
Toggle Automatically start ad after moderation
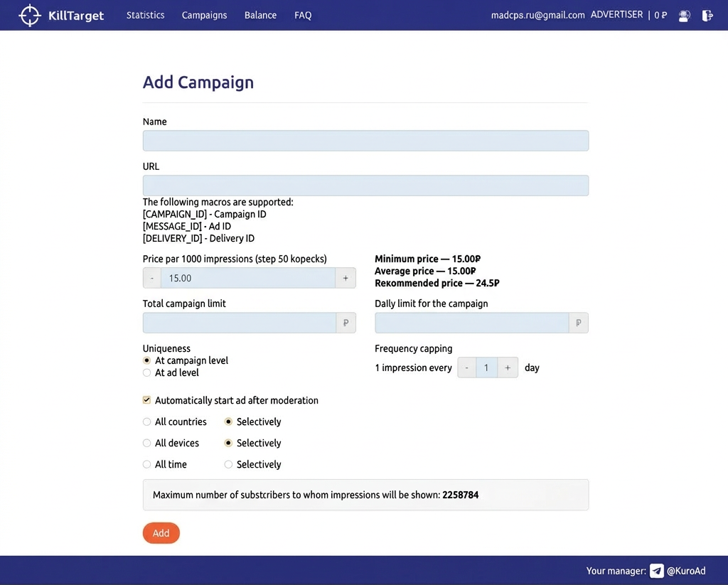146,400
